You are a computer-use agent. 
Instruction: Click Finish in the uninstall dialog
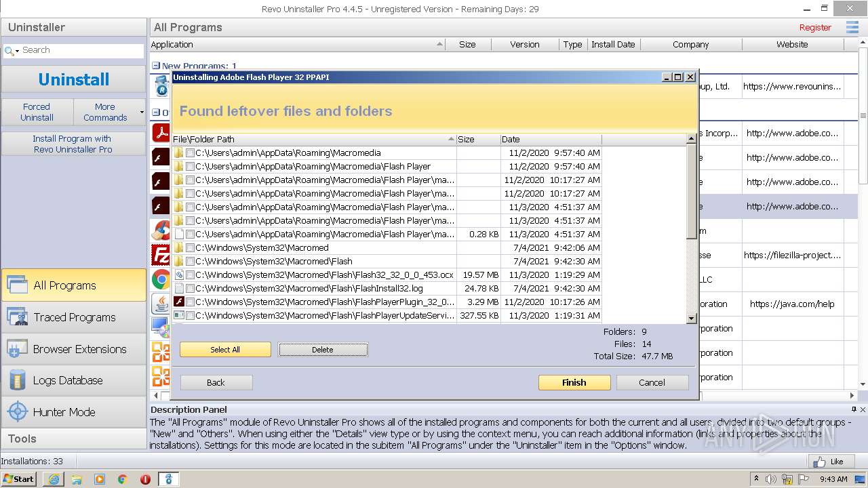[574, 382]
